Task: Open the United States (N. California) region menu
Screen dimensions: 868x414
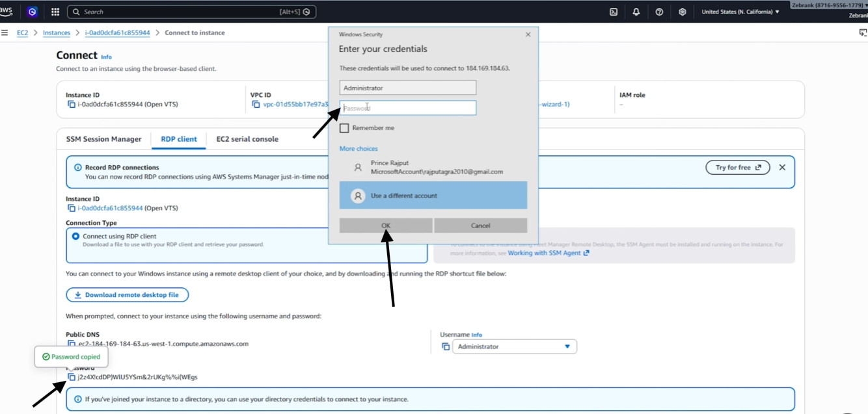Action: (740, 12)
